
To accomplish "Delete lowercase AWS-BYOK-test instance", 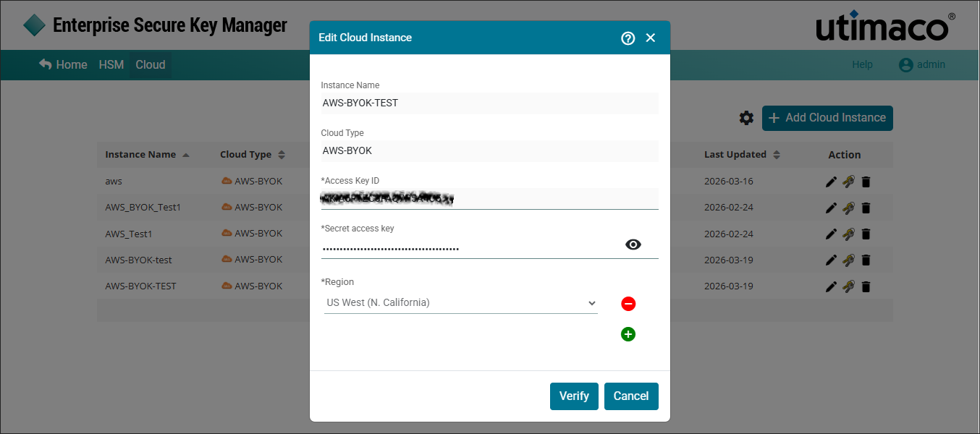I will point(866,260).
